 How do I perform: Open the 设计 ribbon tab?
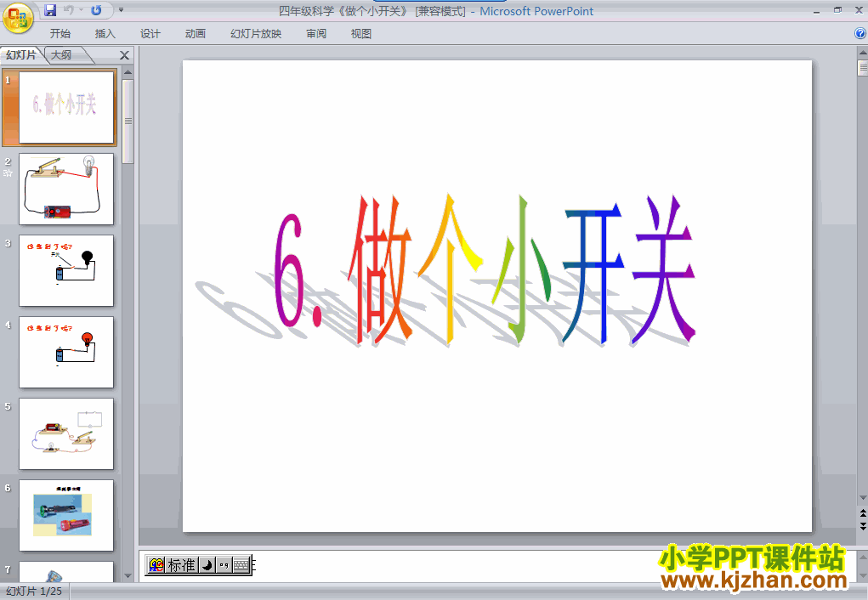150,34
